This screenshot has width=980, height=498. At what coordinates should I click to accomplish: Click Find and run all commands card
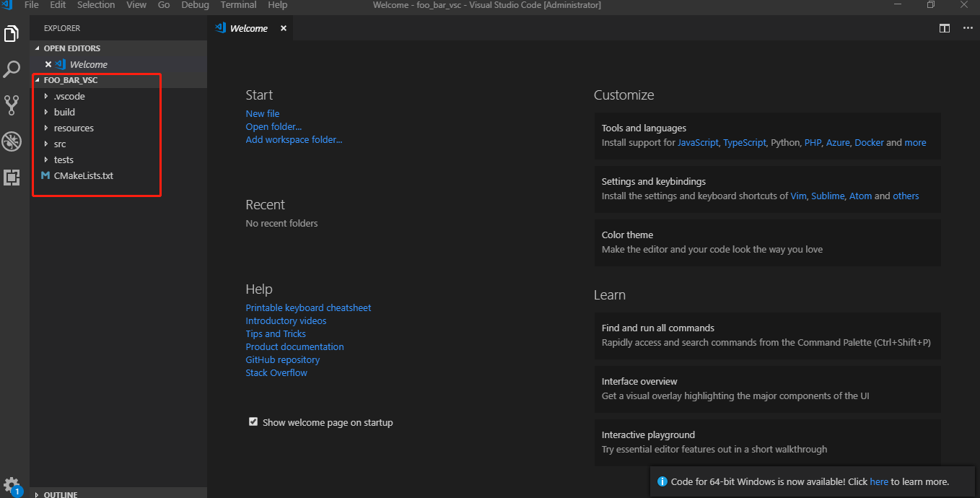(767, 336)
